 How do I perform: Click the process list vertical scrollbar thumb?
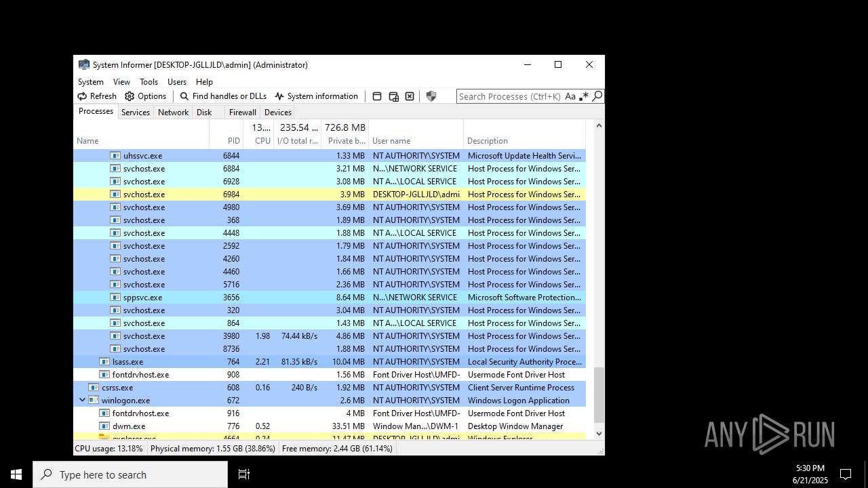599,395
